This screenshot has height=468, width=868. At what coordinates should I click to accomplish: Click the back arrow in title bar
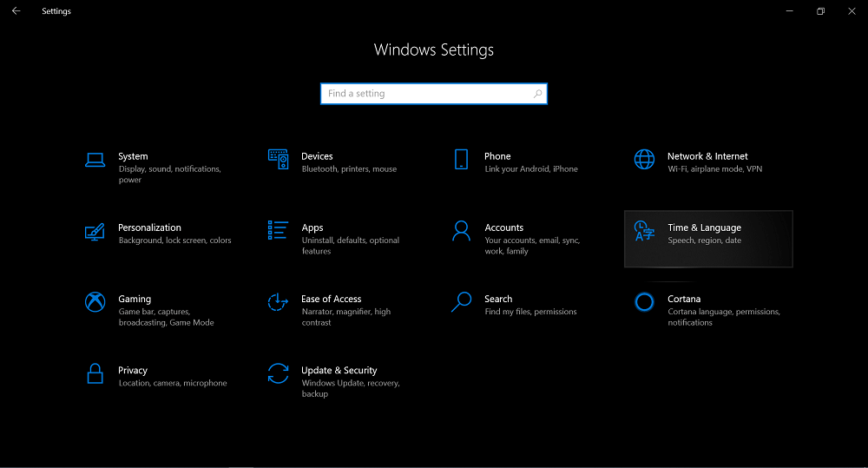pos(16,11)
